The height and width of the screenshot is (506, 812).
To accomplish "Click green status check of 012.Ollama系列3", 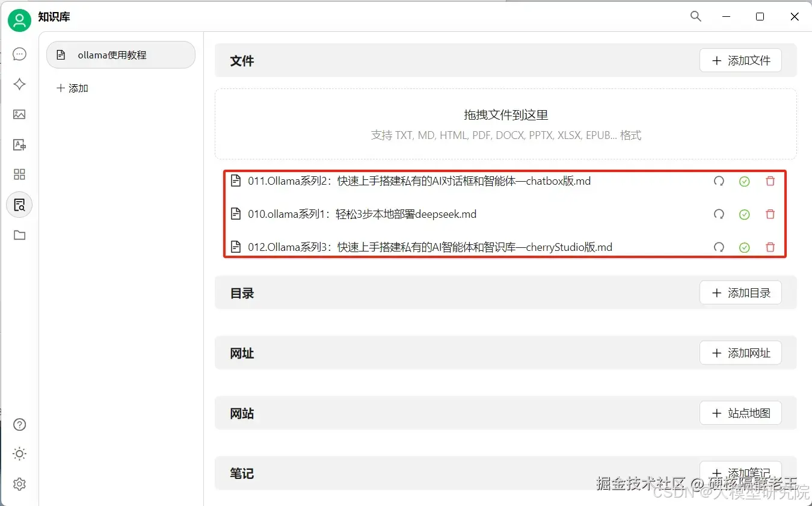I will (x=745, y=247).
